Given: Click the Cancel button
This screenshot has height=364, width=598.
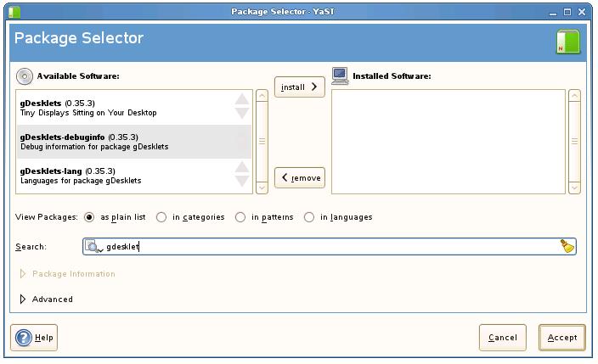Looking at the screenshot, I should (x=503, y=338).
